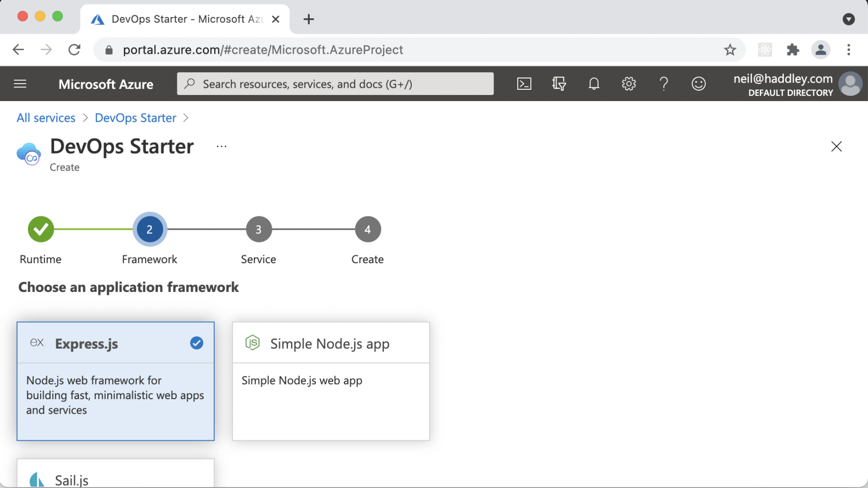Select the Express.js framework card

pyautogui.click(x=115, y=381)
